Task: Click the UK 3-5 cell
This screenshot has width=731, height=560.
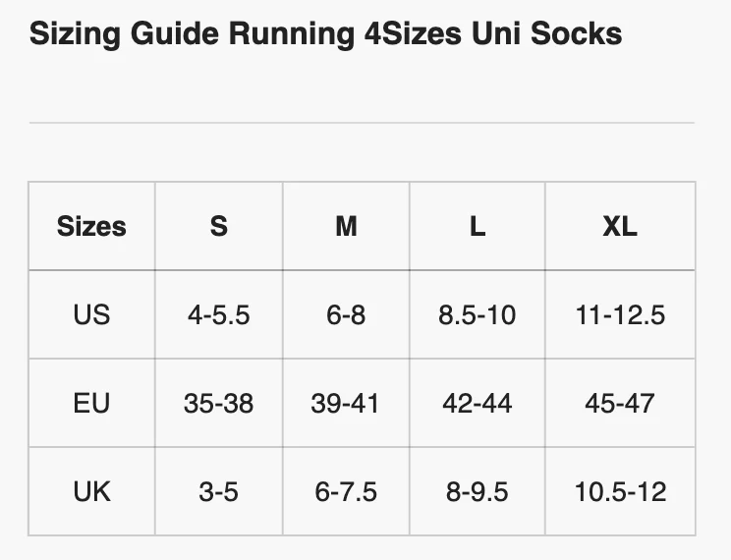Action: click(x=219, y=491)
